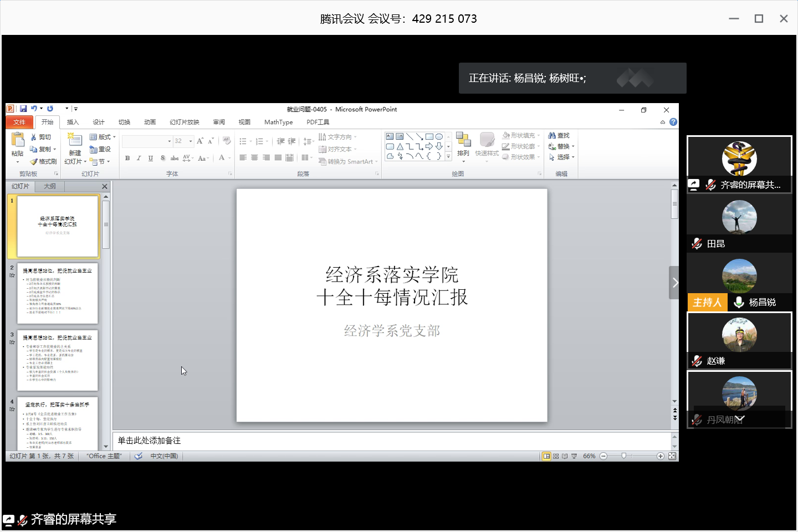This screenshot has height=532, width=798.
Task: Switch to the Outline (大纲) pane tab
Action: click(x=50, y=186)
